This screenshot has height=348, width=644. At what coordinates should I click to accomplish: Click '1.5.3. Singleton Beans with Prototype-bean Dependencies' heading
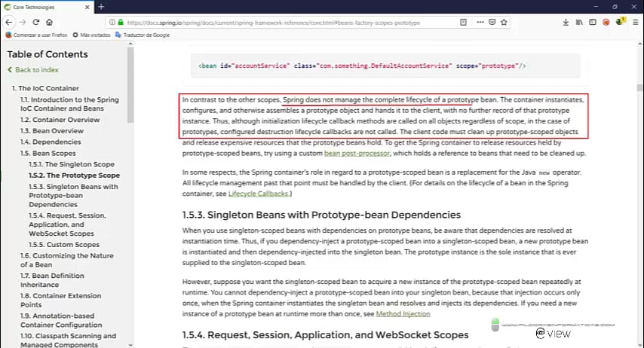point(321,215)
